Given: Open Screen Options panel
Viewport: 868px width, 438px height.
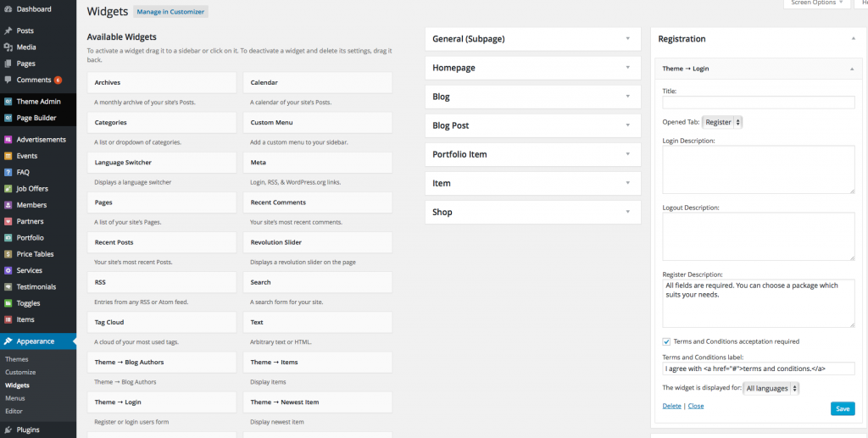Looking at the screenshot, I should click(816, 3).
